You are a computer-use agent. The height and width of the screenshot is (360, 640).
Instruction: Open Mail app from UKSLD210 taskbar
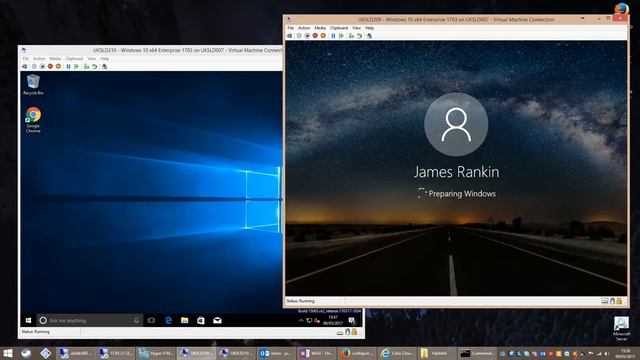[x=217, y=320]
